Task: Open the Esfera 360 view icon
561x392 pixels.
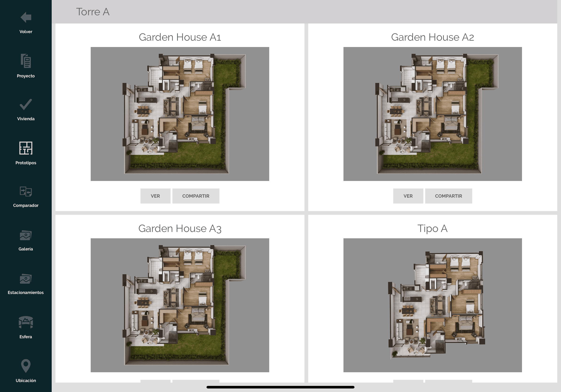Action: [x=26, y=322]
